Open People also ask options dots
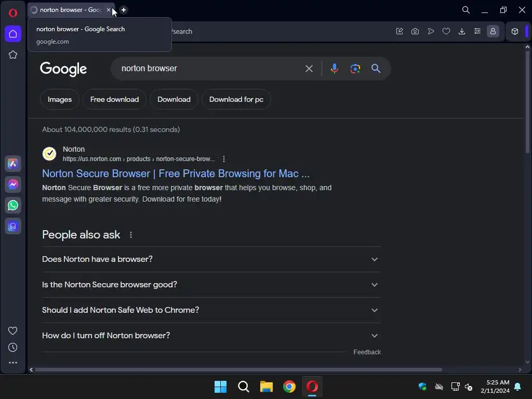 pos(131,235)
